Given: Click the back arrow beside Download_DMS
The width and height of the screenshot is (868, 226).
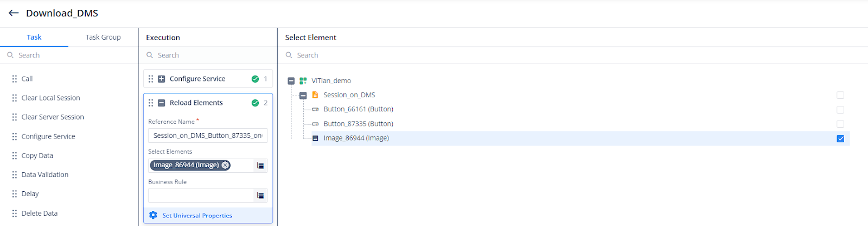Looking at the screenshot, I should (x=14, y=13).
